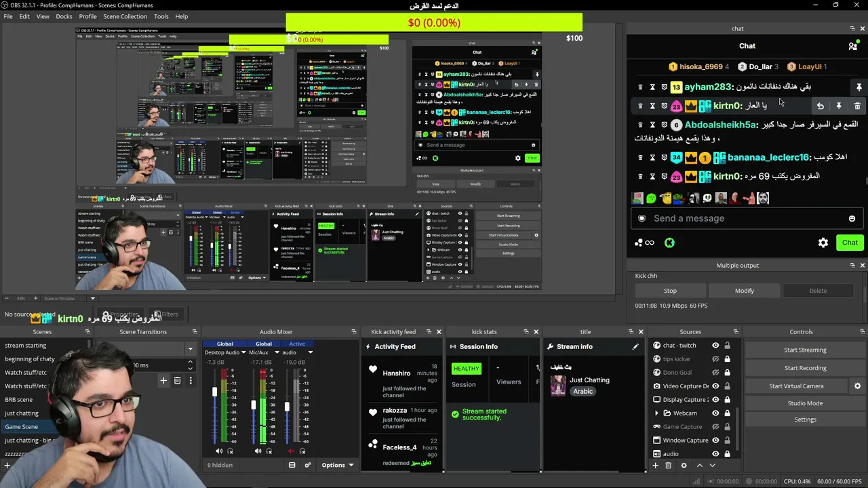Viewport: 868px width, 488px height.
Task: Add a new source with plus icon
Action: [655, 466]
